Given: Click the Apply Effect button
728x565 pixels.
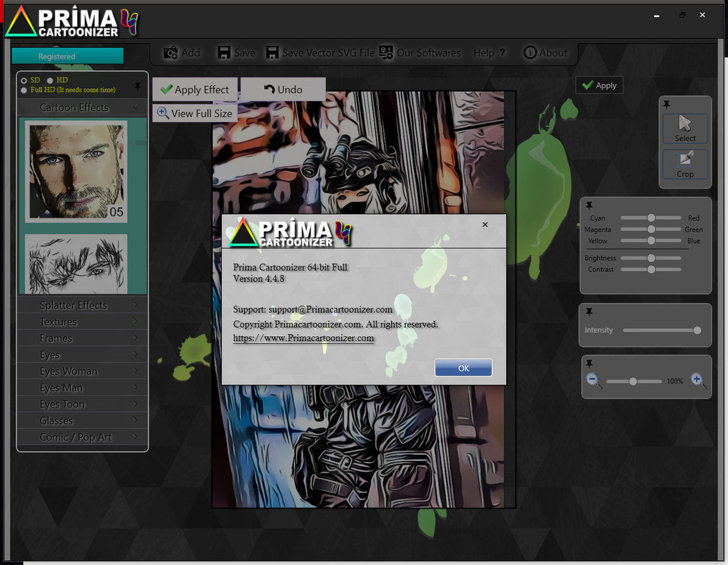Looking at the screenshot, I should pos(195,89).
